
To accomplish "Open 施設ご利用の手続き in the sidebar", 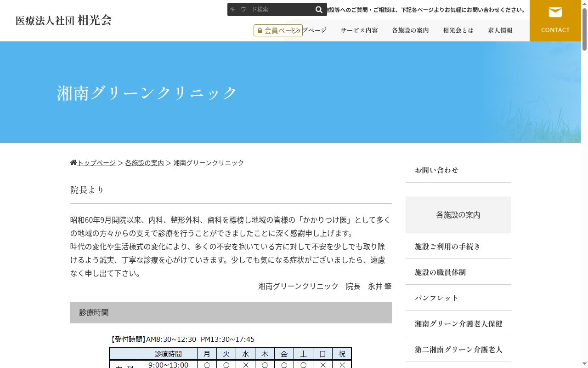I will tap(458, 247).
